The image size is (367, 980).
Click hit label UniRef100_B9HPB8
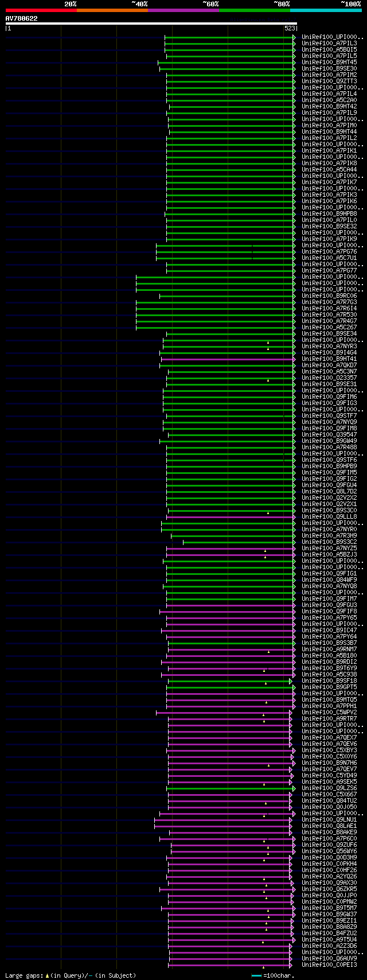coord(329,213)
